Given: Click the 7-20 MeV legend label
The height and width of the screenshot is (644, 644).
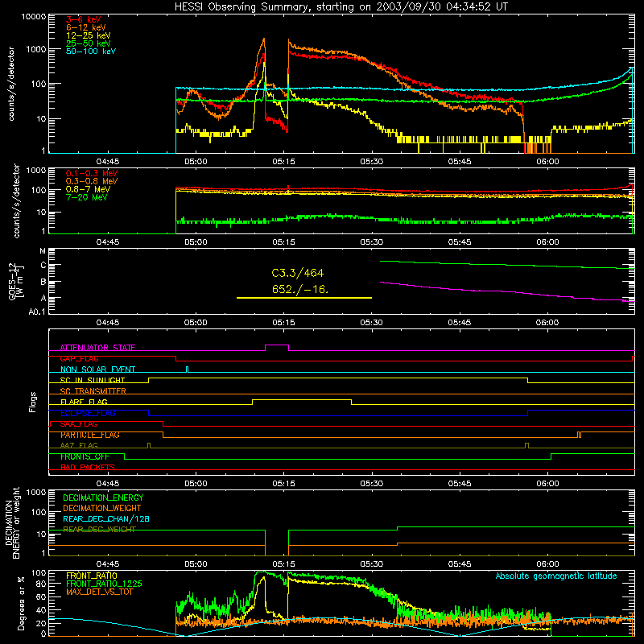Looking at the screenshot, I should (x=87, y=197).
